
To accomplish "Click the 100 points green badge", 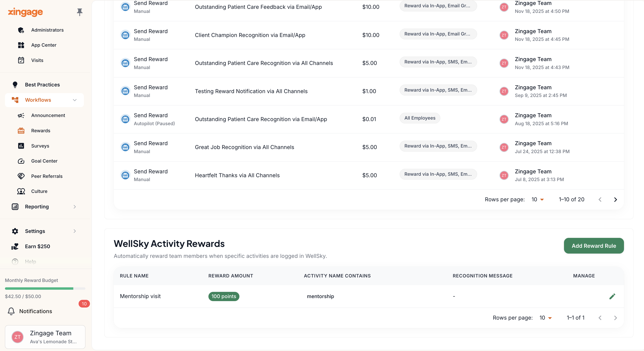I will [x=224, y=297].
